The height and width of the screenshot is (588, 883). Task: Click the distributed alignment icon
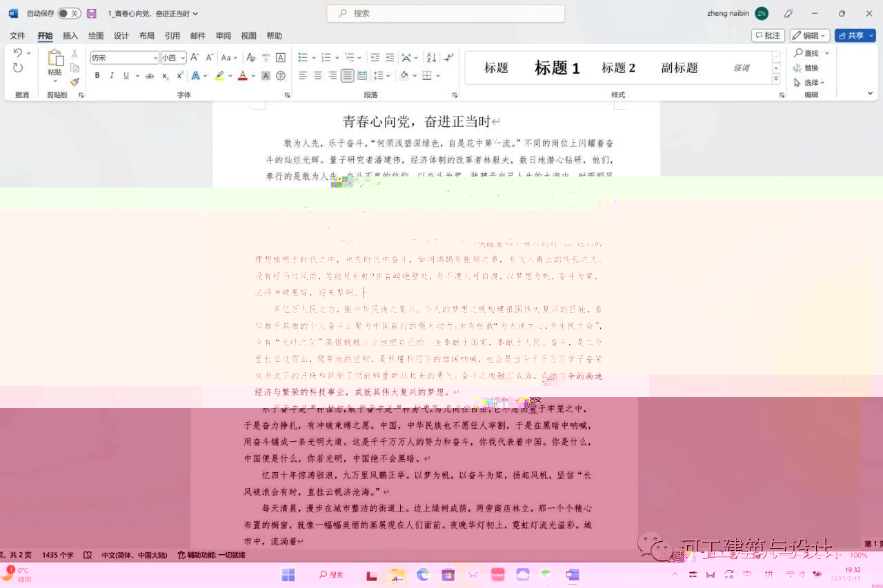(363, 76)
